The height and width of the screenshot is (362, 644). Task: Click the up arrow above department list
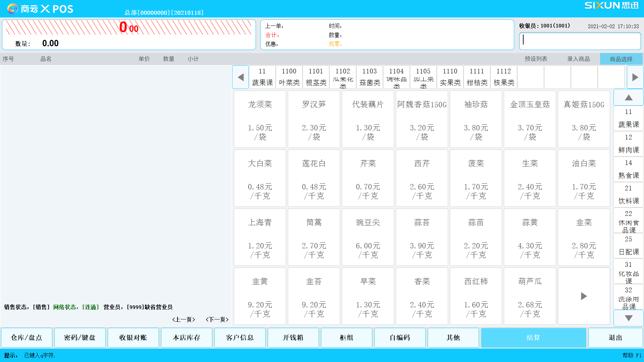(x=629, y=98)
